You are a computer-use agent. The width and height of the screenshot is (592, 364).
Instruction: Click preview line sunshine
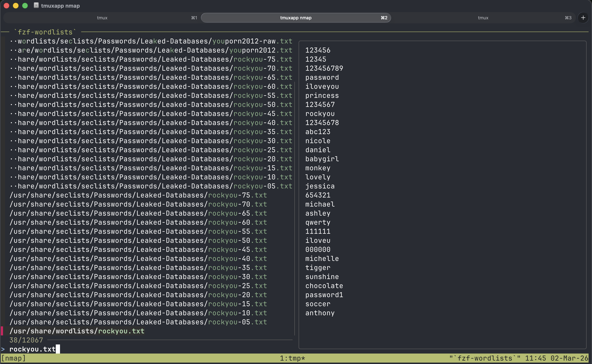322,277
